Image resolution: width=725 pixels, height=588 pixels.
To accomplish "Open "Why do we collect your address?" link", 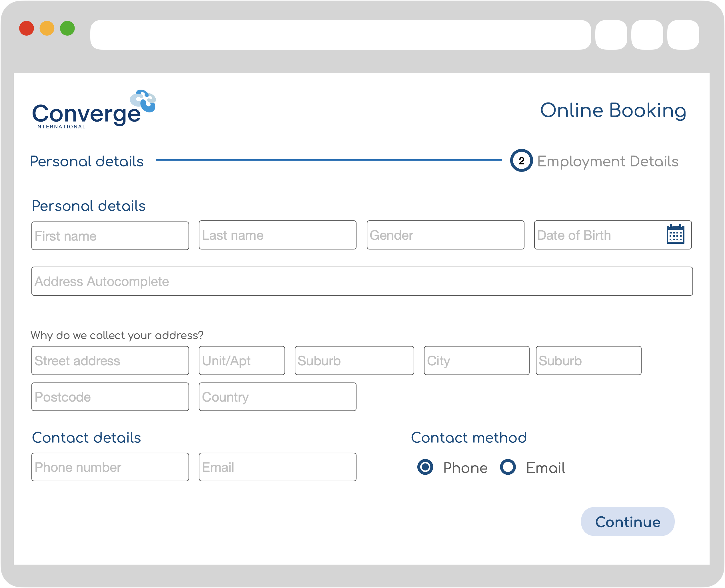I will click(117, 335).
